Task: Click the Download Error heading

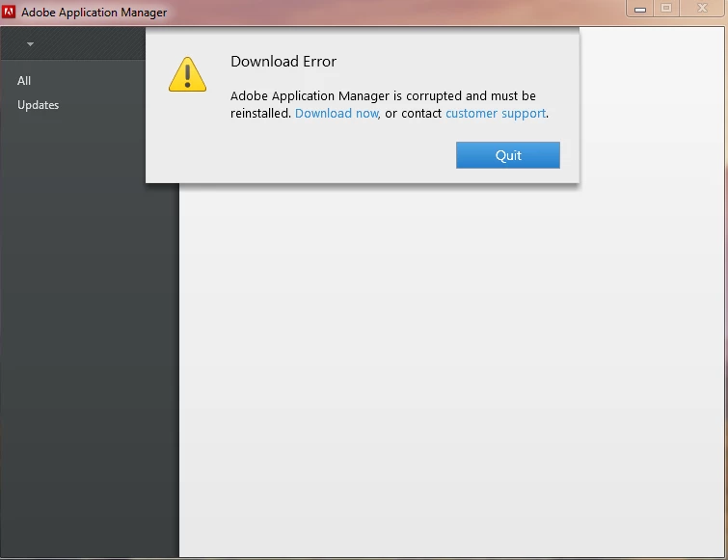Action: (x=283, y=62)
